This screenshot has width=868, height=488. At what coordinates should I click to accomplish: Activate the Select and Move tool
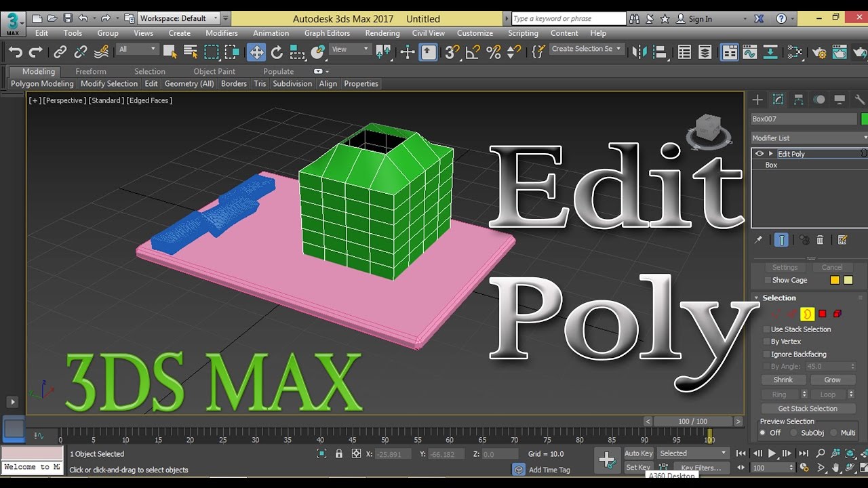pyautogui.click(x=256, y=52)
